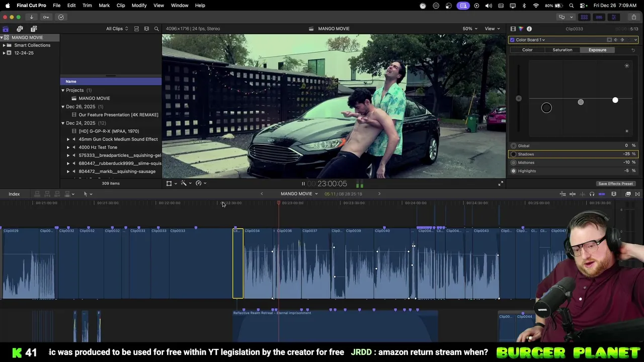The image size is (644, 362).
Task: Click the timeline Index button
Action: click(14, 194)
